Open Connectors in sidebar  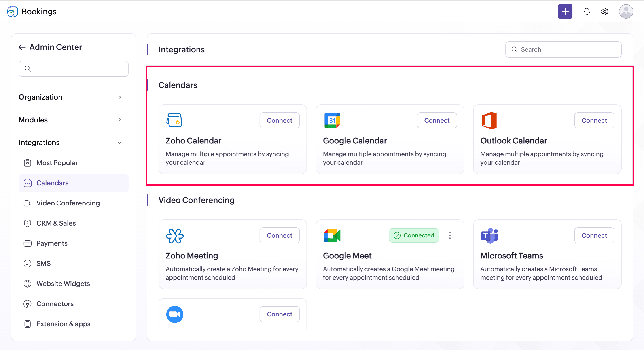(74, 304)
